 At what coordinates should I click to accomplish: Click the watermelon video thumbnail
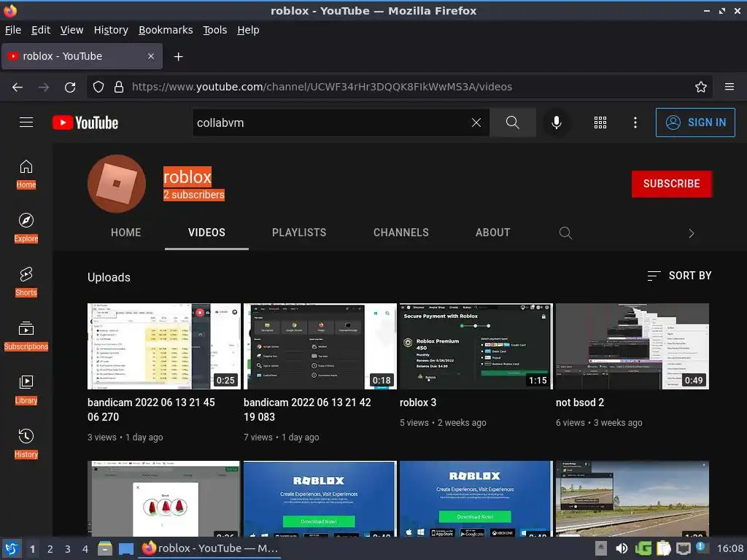[x=164, y=499]
